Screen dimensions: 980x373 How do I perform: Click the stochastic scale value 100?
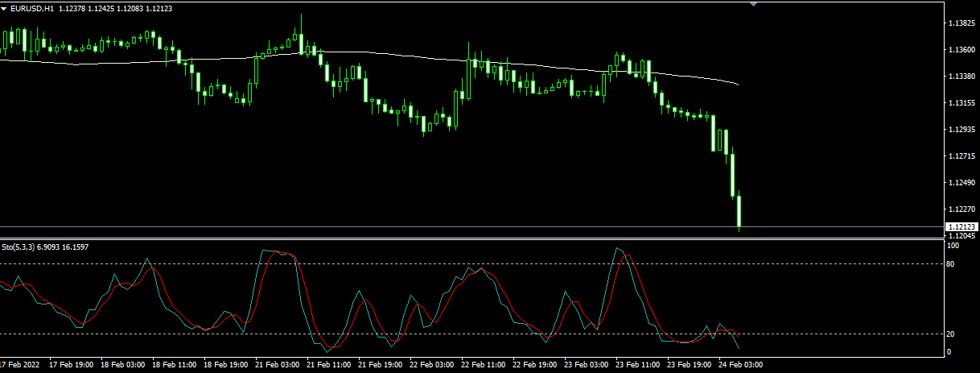point(954,245)
